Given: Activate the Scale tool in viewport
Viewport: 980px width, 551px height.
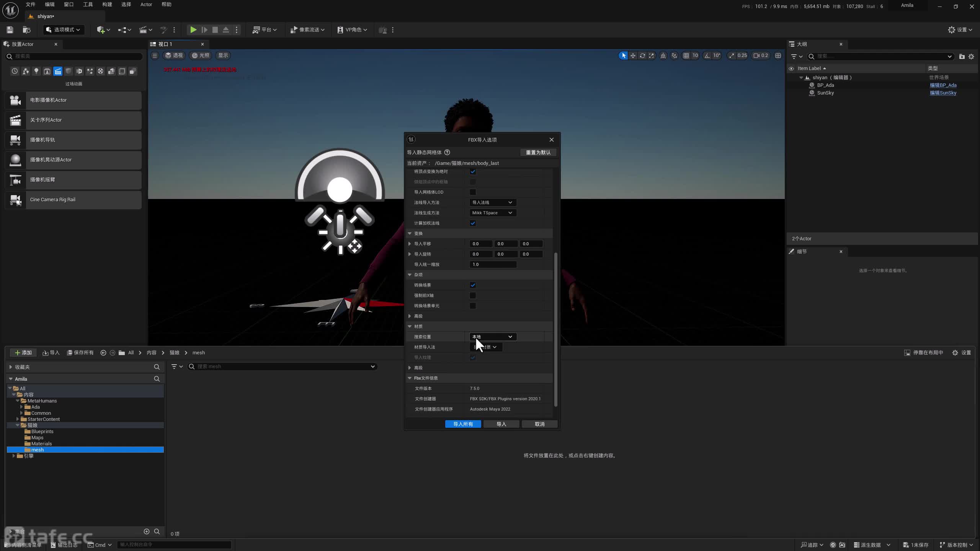Looking at the screenshot, I should point(652,55).
